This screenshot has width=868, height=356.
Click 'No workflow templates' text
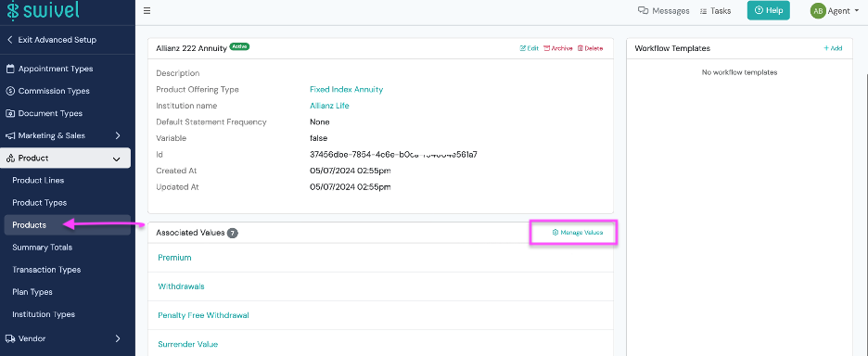pyautogui.click(x=739, y=72)
